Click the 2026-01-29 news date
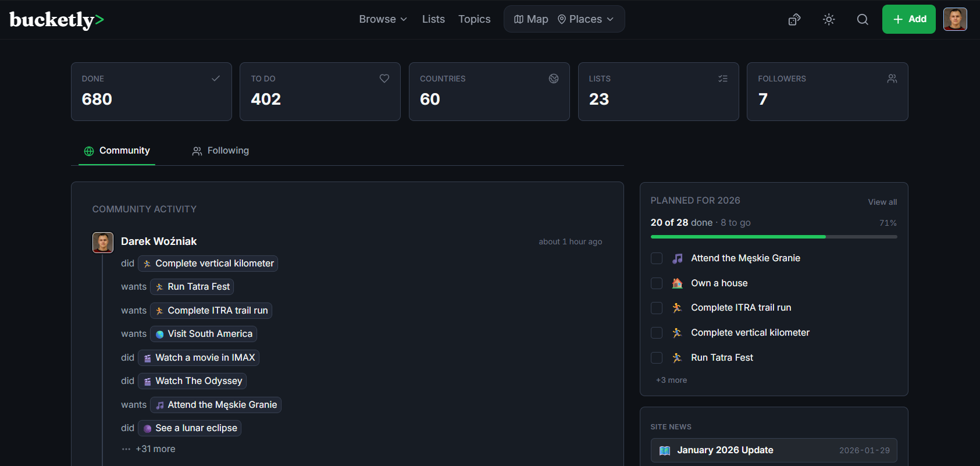Screen dimensions: 980x466 pyautogui.click(x=864, y=450)
